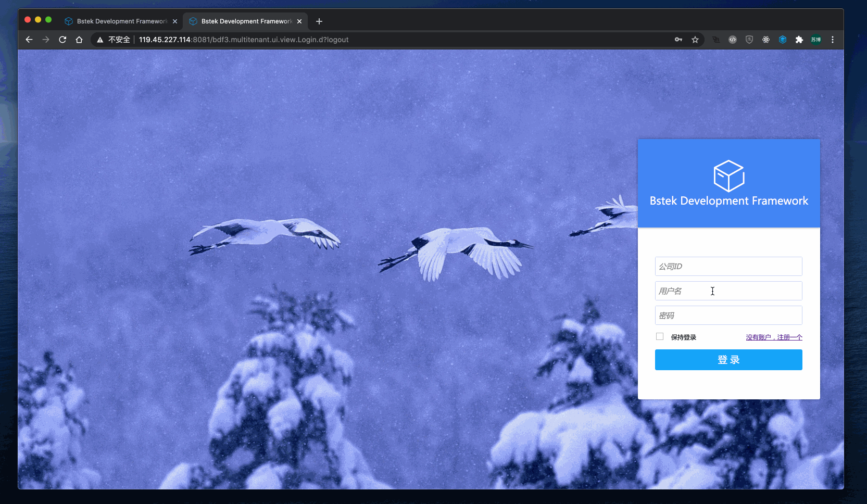Open the greyed-out extension icon beside the star
This screenshot has width=867, height=504.
click(716, 40)
